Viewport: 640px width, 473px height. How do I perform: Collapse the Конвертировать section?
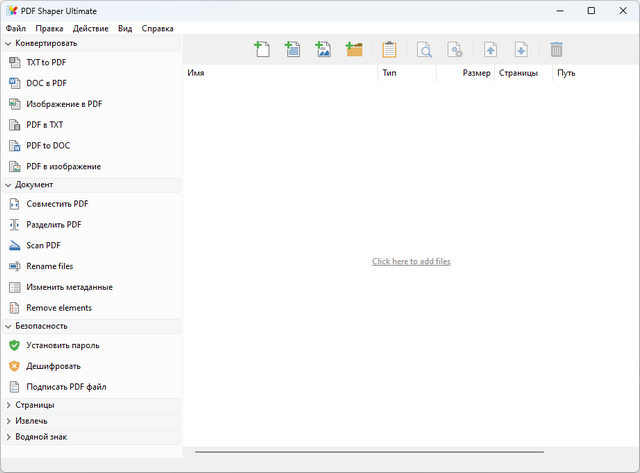(9, 44)
